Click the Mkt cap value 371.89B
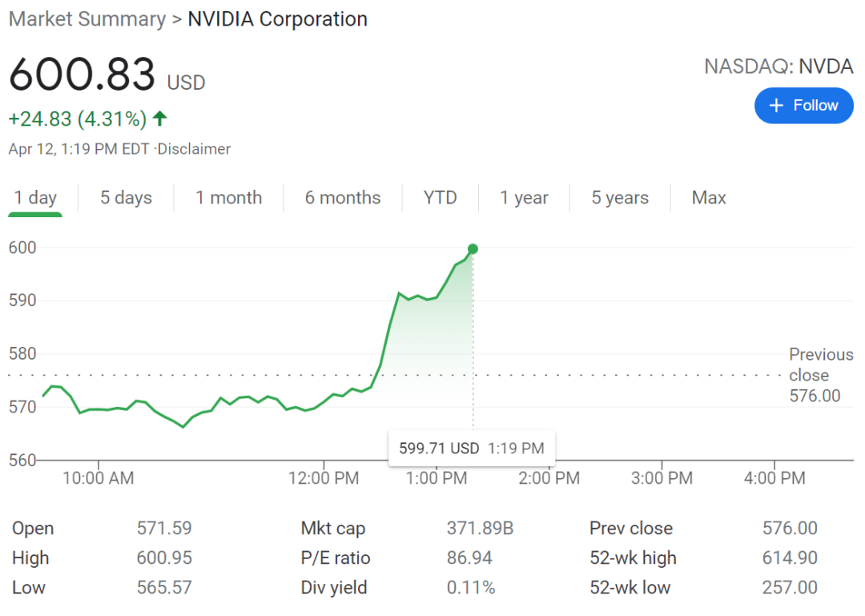This screenshot has width=865, height=616. [x=480, y=529]
